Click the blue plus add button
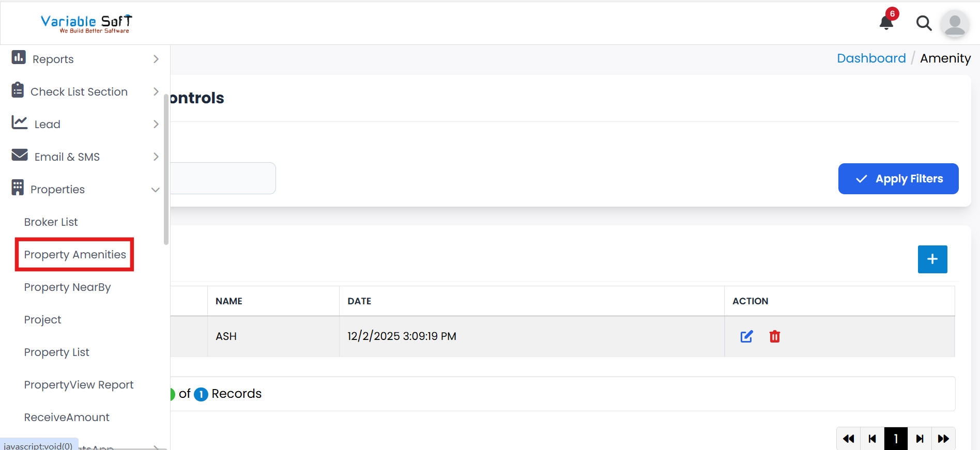980x450 pixels. coord(932,259)
